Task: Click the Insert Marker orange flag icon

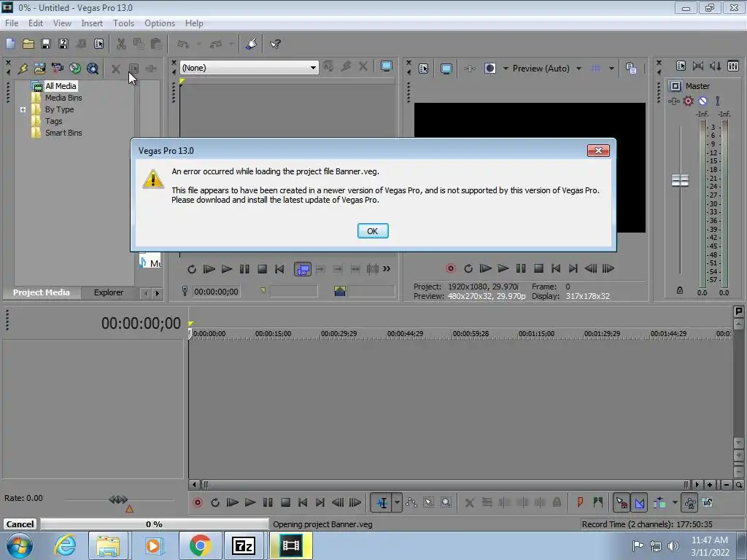Action: [x=580, y=502]
